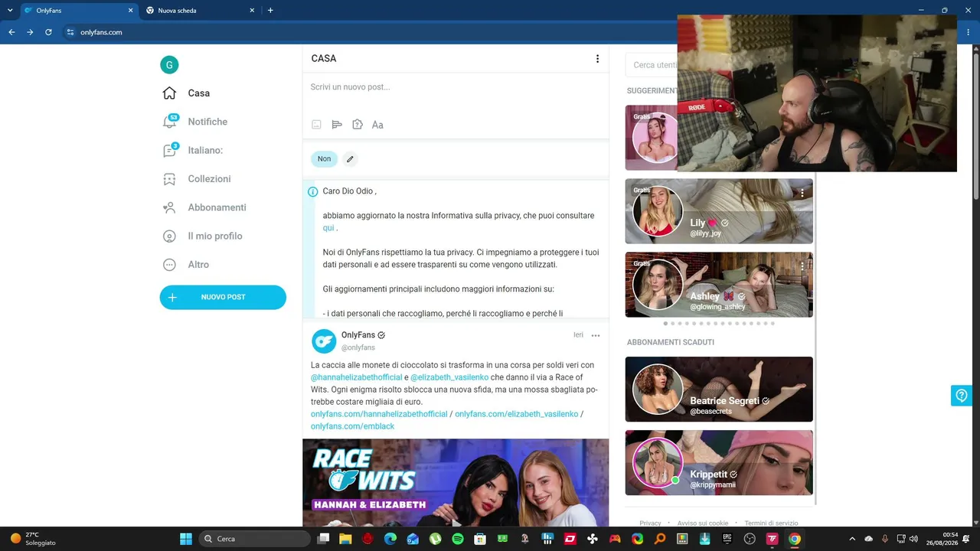Image resolution: width=980 pixels, height=551 pixels.
Task: Open the Italiano messages icon
Action: [x=170, y=150]
